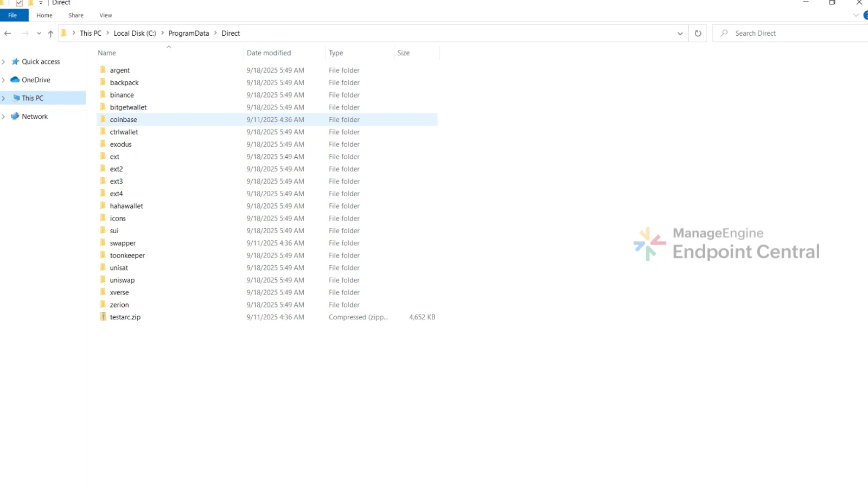Click the testarc.zip archive icon
Screen dimensions: 868x488
pos(103,317)
